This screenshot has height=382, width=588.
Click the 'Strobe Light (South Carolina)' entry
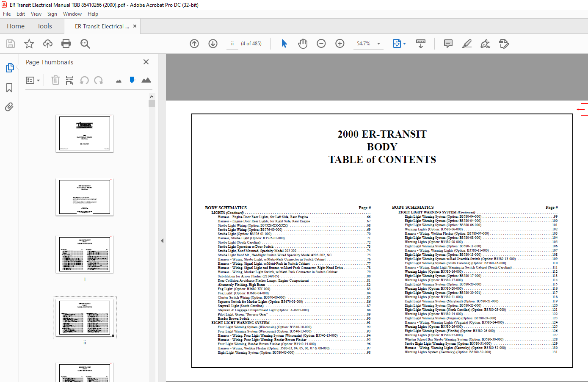[239, 242]
